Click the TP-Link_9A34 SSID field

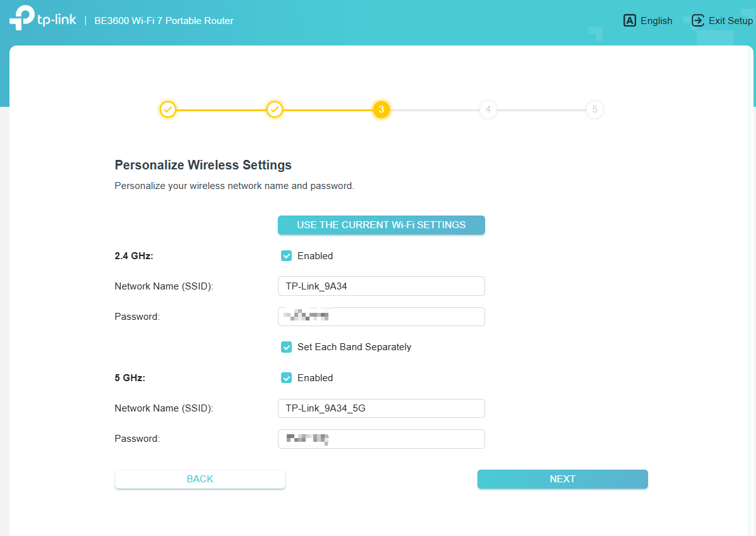pos(381,286)
